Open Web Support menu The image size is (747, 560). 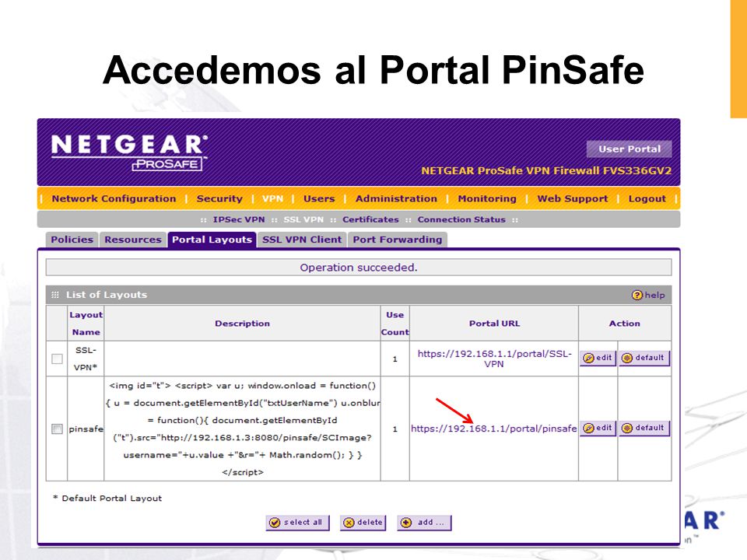coord(572,198)
